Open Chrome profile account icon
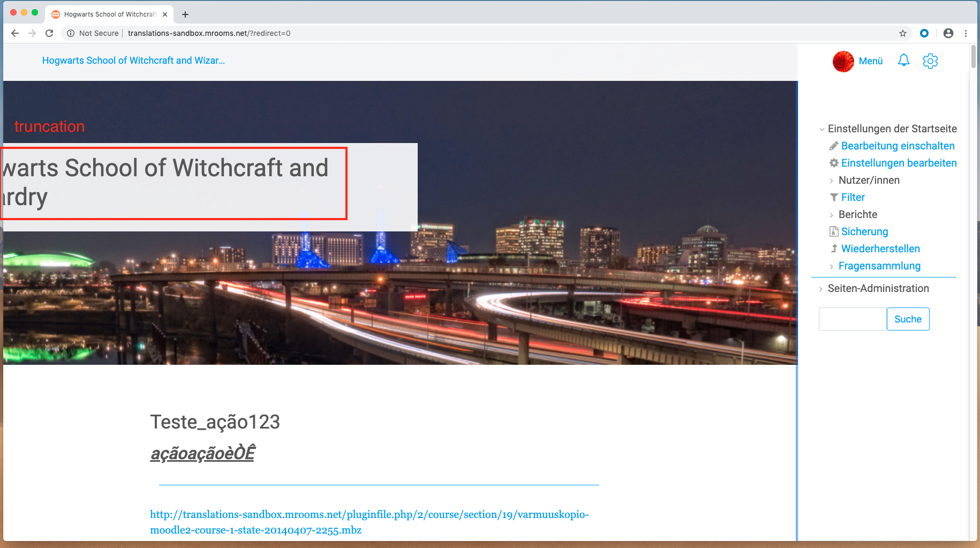The height and width of the screenshot is (548, 980). point(948,33)
